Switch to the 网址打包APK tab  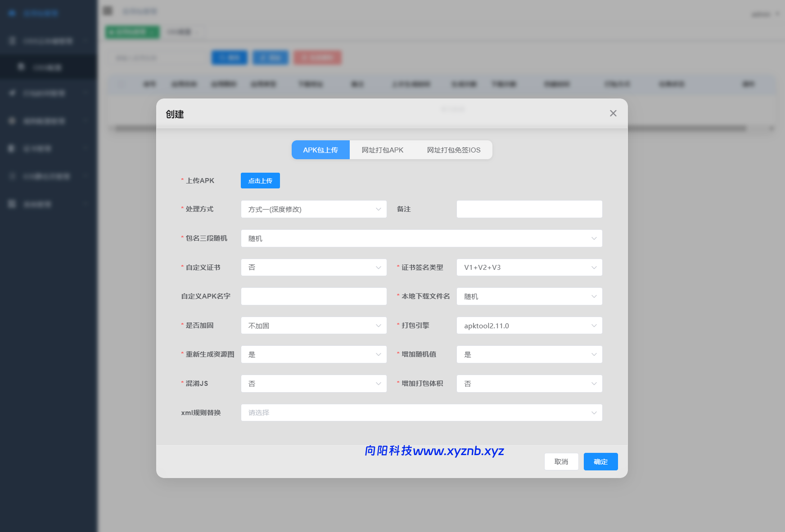click(x=382, y=150)
